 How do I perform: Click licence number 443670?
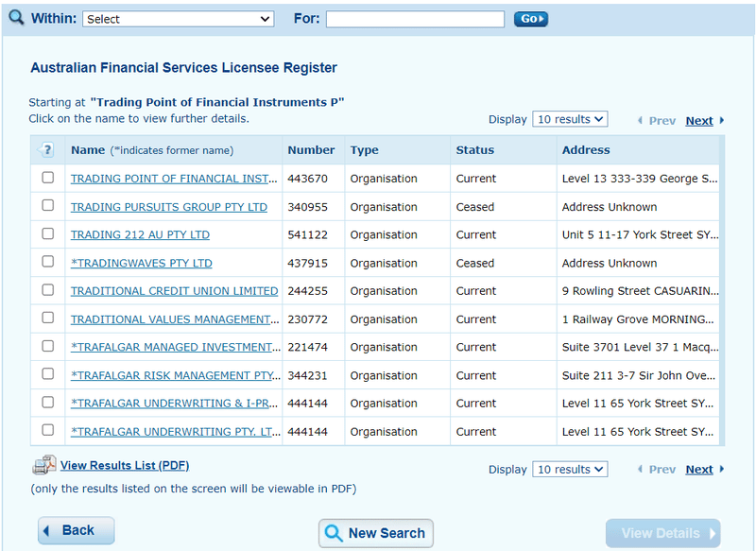(x=308, y=179)
